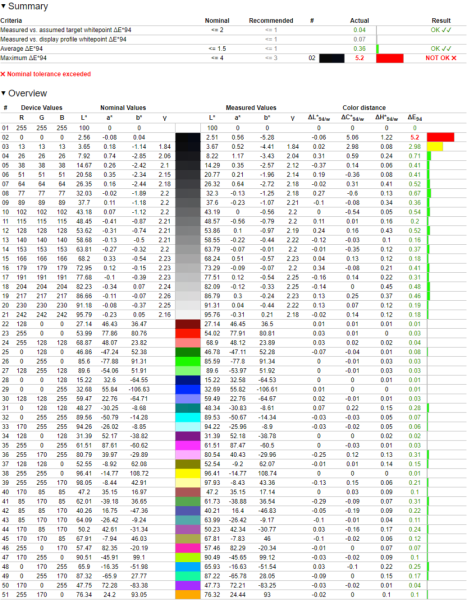Click the Nominal tolerance exceeded warning text

[x=46, y=74]
